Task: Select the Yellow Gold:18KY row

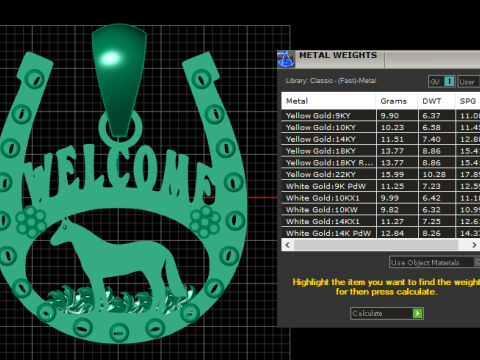Action: (381, 151)
